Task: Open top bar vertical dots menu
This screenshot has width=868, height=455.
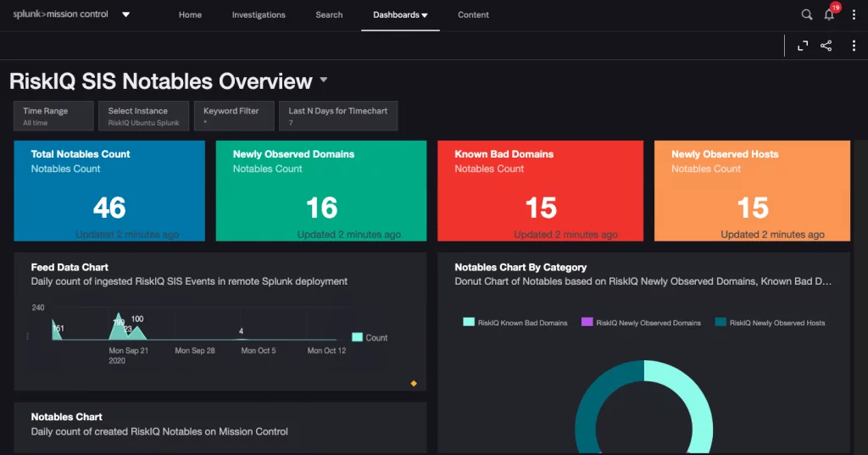Action: click(x=854, y=15)
